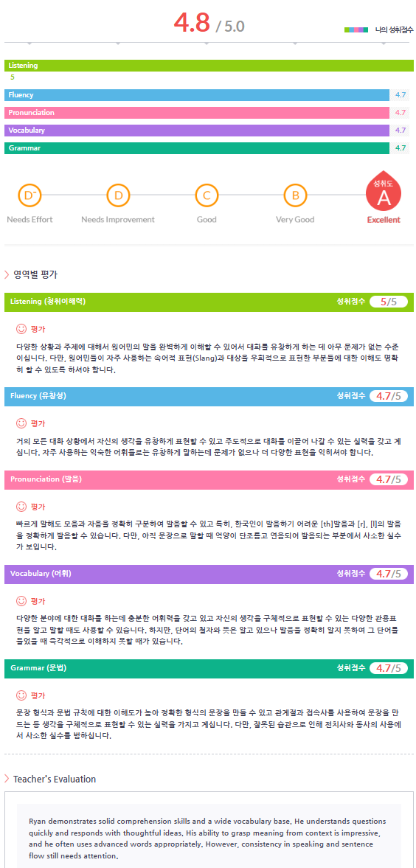This screenshot has height=868, width=416.
Task: Select the B Very Good grade circle
Action: [x=295, y=195]
